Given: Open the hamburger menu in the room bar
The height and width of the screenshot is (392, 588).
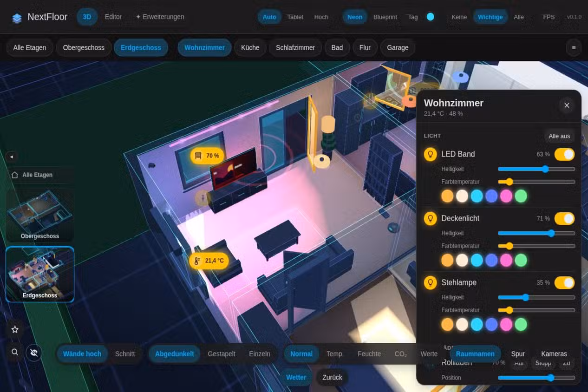Looking at the screenshot, I should (x=574, y=47).
